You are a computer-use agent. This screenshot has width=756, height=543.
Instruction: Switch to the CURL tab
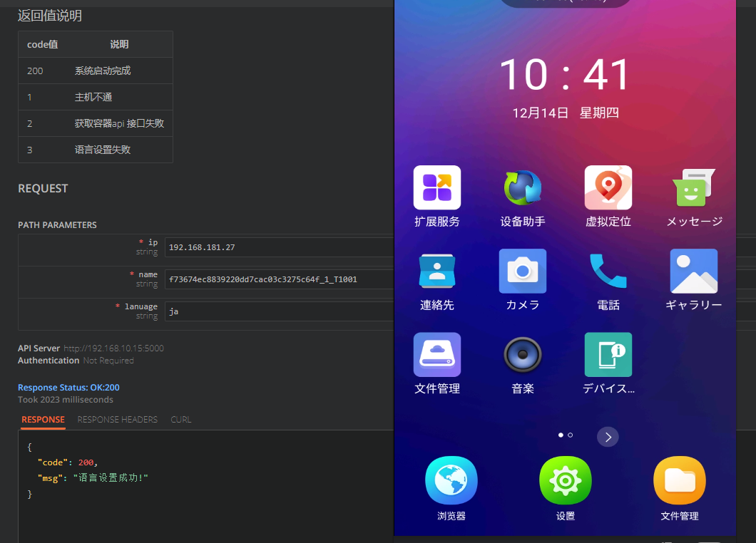click(180, 420)
